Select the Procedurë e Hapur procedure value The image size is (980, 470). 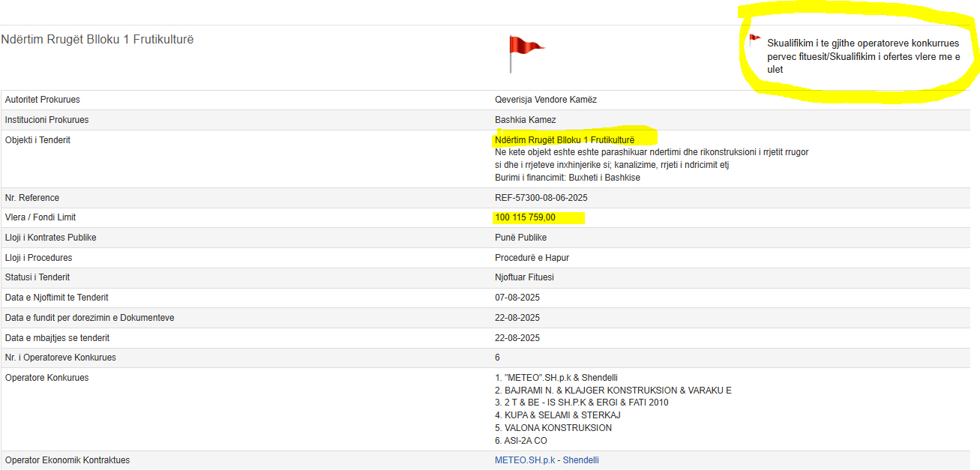tap(532, 258)
